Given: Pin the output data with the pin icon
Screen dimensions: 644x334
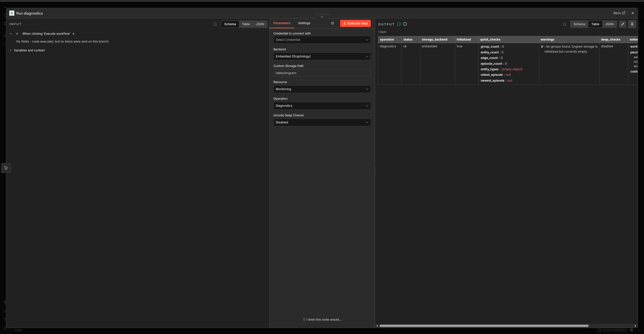Looking at the screenshot, I should coord(632,24).
